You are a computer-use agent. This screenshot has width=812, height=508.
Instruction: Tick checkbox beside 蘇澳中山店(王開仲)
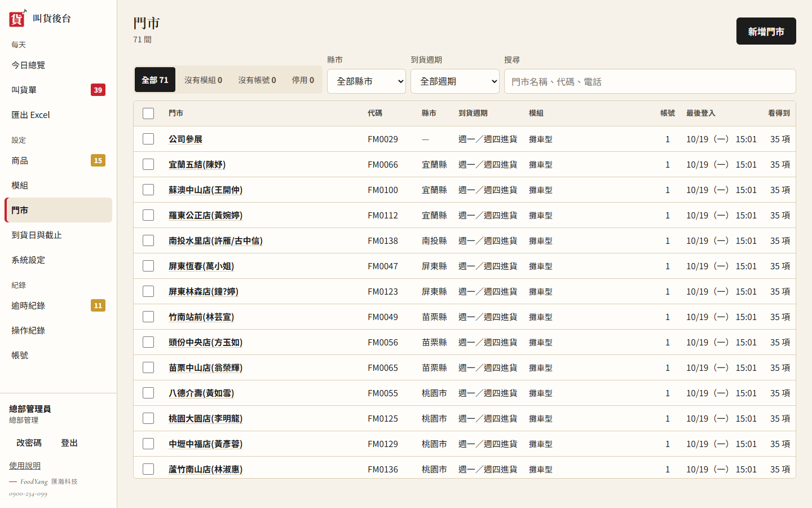tap(148, 190)
